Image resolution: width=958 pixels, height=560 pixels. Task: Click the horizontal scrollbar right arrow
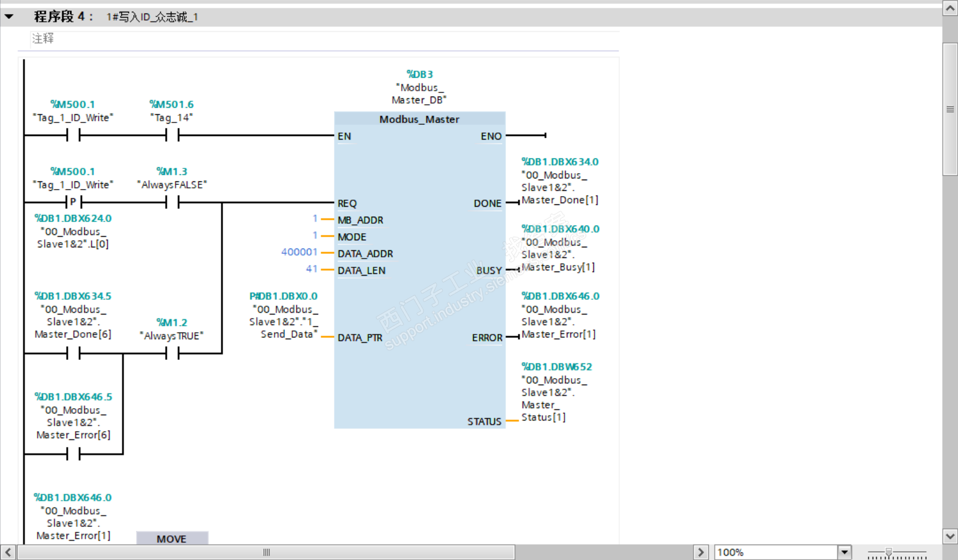[x=700, y=552]
